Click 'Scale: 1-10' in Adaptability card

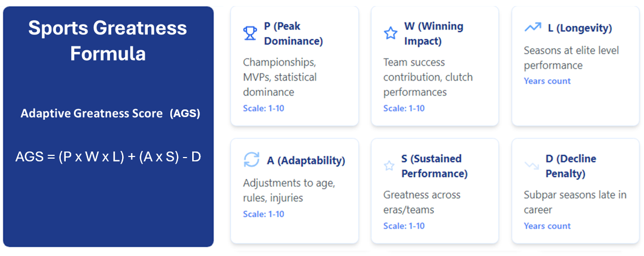click(x=264, y=214)
